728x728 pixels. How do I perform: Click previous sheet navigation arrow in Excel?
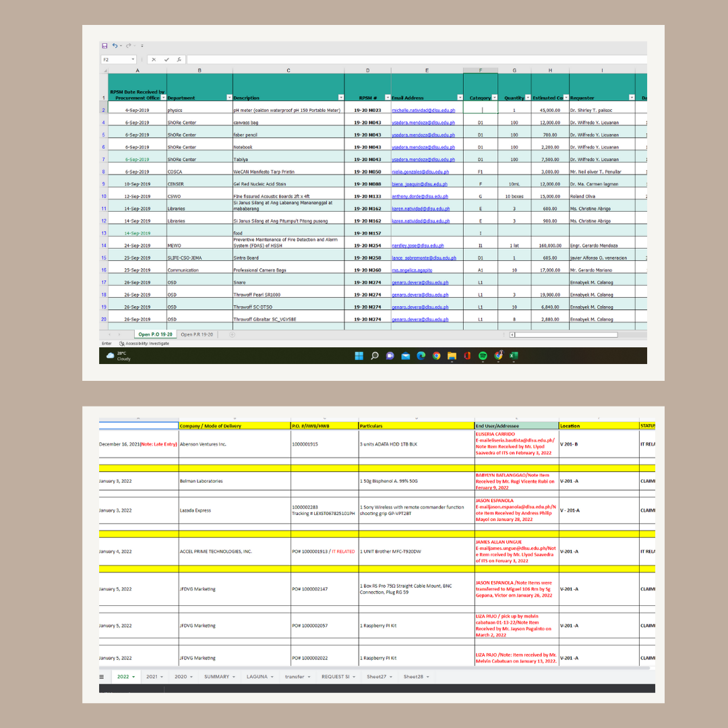[110, 334]
